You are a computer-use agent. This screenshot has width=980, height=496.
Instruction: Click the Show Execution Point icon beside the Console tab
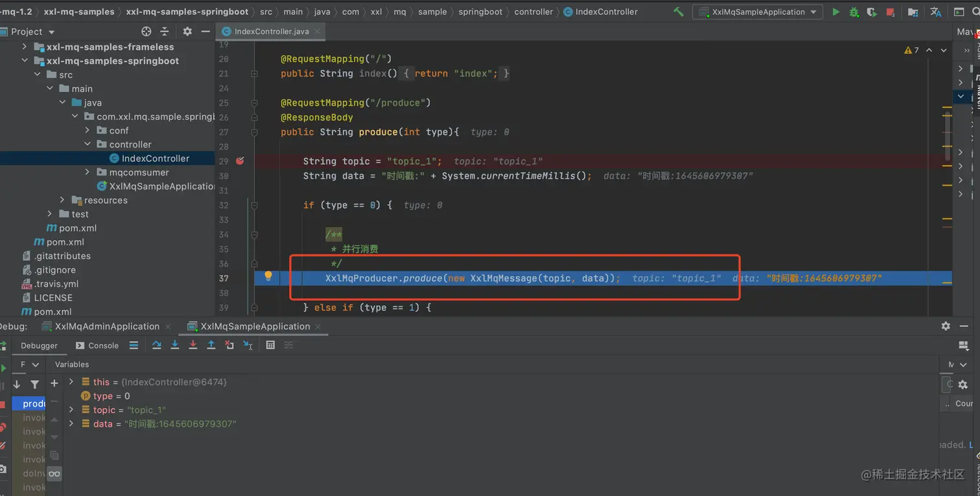pyautogui.click(x=134, y=345)
